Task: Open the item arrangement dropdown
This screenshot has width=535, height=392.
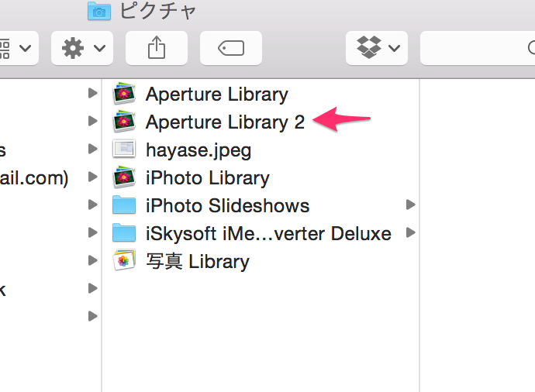Action: (16, 48)
